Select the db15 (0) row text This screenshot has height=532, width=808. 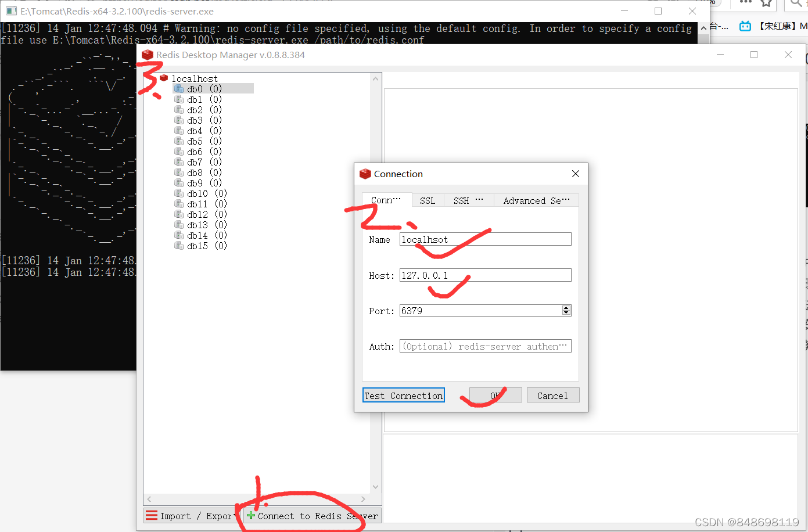click(207, 246)
